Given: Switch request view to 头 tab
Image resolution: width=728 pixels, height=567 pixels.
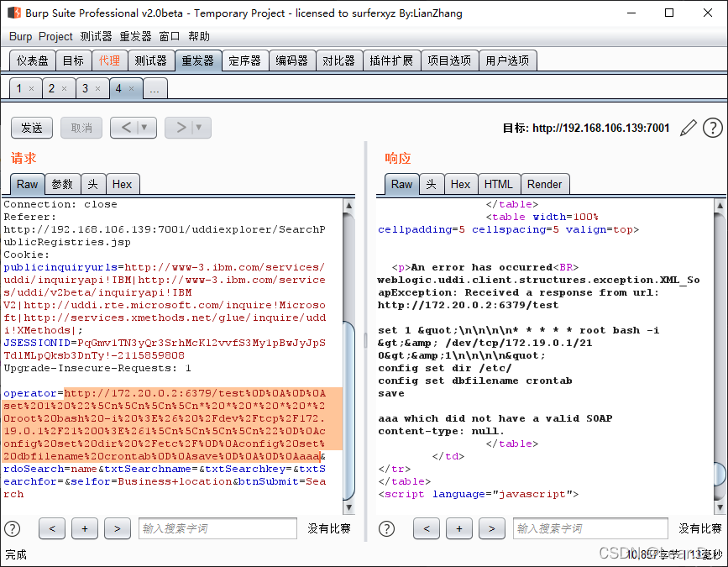Looking at the screenshot, I should pyautogui.click(x=93, y=184).
